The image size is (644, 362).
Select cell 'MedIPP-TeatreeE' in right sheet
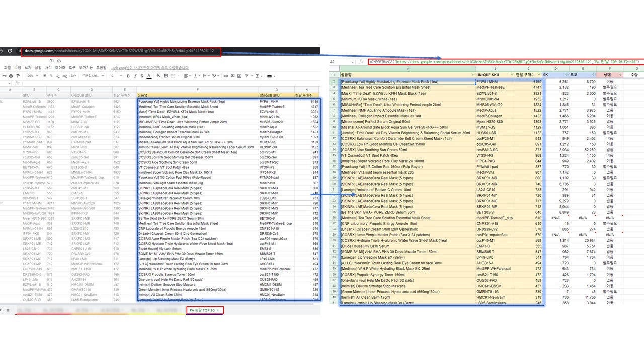[x=496, y=87]
